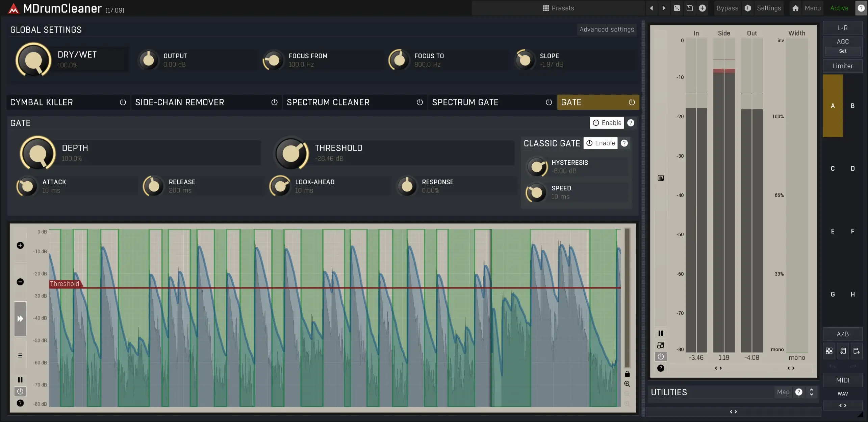Open the Utilities Map button
The image size is (868, 422).
pyautogui.click(x=783, y=392)
